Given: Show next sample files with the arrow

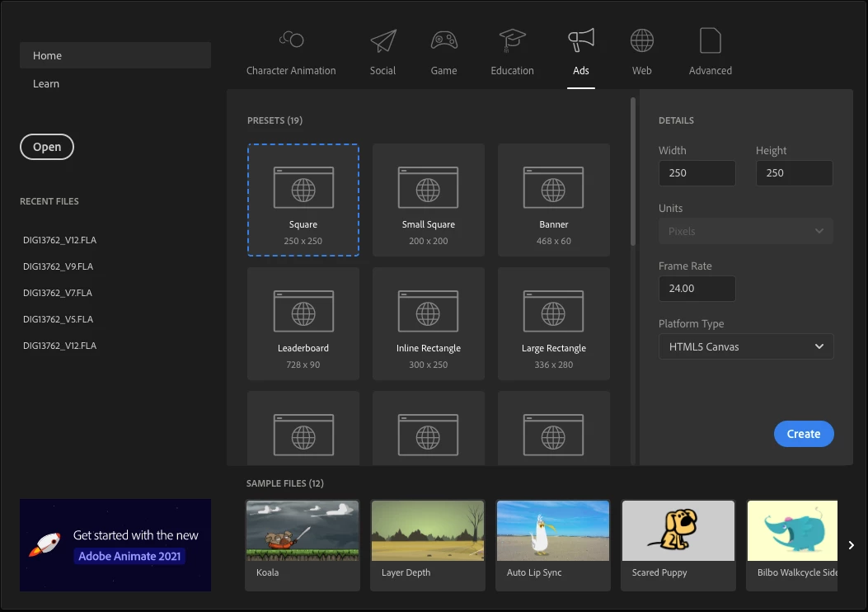Looking at the screenshot, I should [851, 545].
